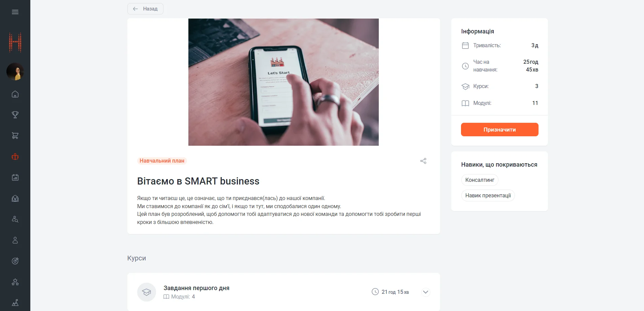Viewport: 644px width, 311px height.
Task: Click the red H company logo
Action: [x=15, y=43]
